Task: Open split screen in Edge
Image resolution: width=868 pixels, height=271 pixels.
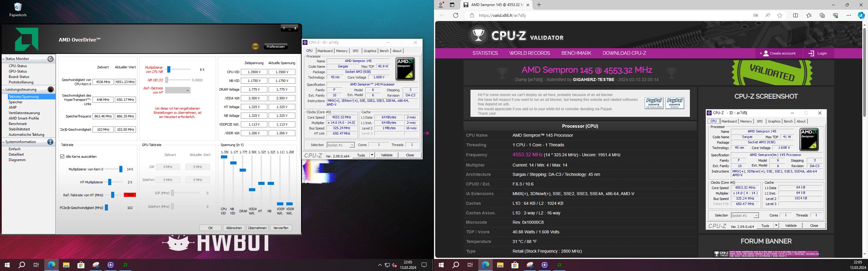Action: (796, 15)
